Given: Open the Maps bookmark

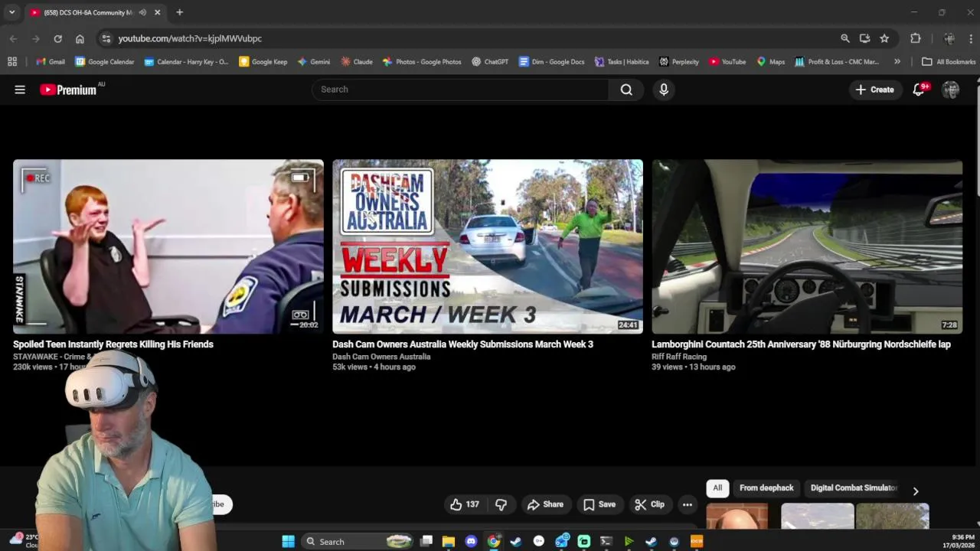Looking at the screenshot, I should 771,61.
